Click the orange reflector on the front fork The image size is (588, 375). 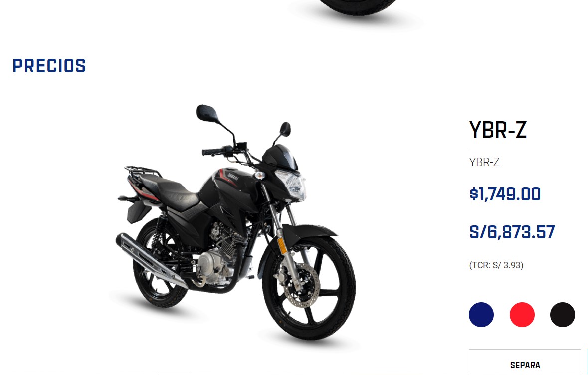coord(282,245)
